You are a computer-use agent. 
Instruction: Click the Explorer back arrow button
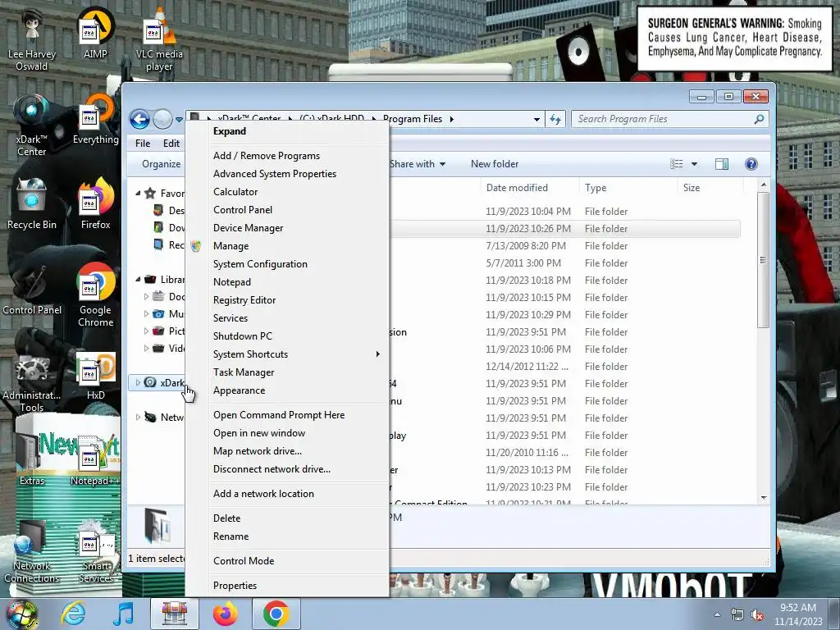click(x=139, y=119)
